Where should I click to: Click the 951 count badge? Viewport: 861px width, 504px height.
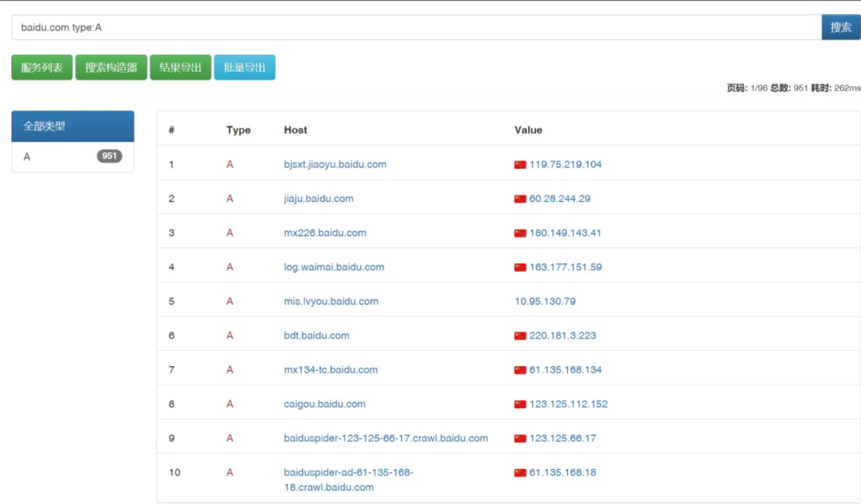(x=109, y=156)
